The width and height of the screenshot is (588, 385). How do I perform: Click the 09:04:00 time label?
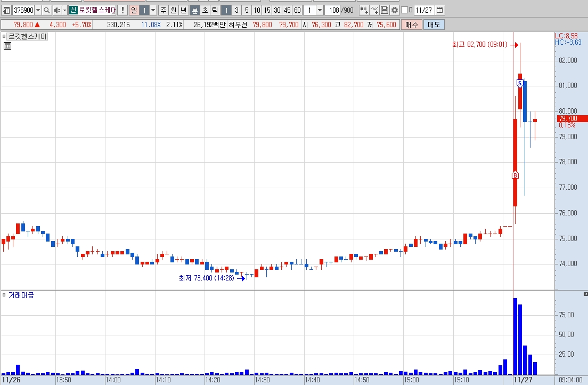point(571,380)
